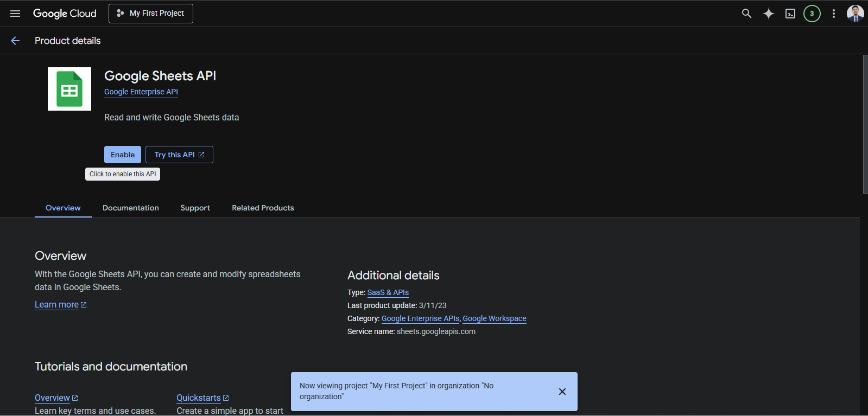Click the Last product update date 3/11/23

[x=433, y=305]
